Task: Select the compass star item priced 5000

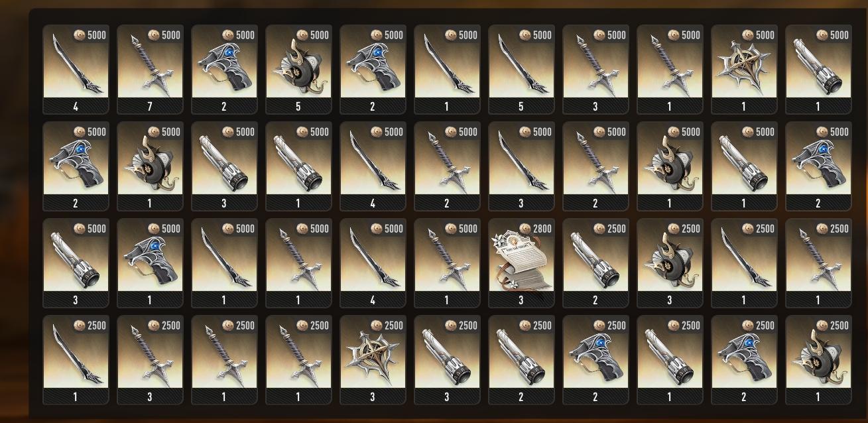Action: [744, 70]
